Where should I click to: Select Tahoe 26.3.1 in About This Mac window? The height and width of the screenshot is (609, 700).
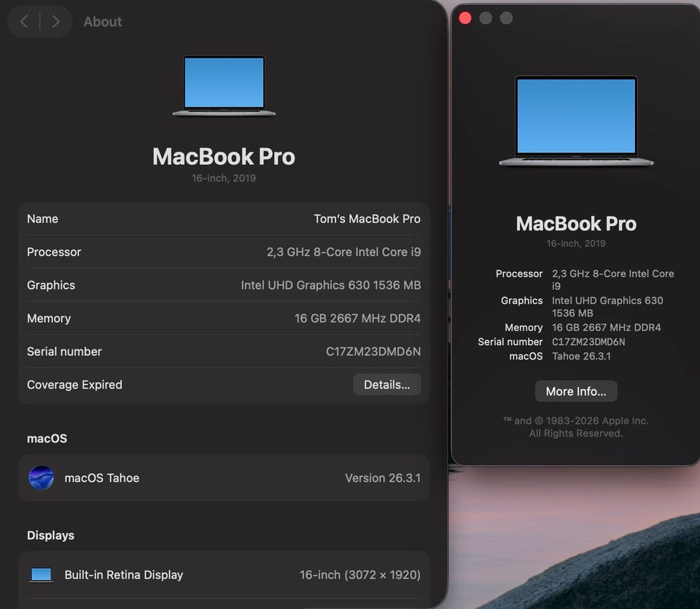click(x=581, y=356)
